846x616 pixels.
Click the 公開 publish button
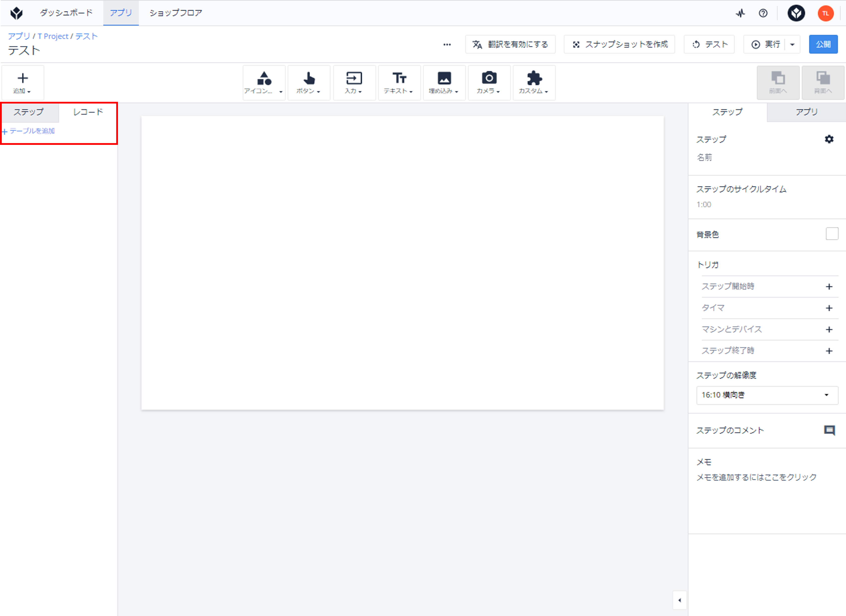coord(823,44)
